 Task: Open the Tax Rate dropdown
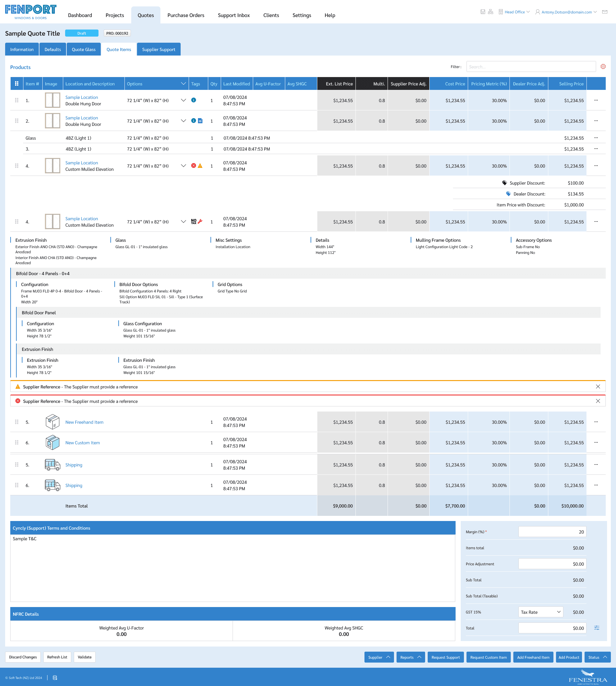(x=541, y=612)
